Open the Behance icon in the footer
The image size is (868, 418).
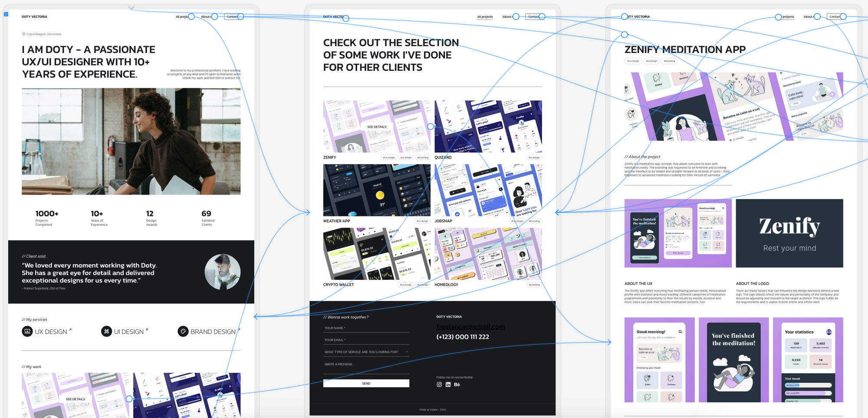[457, 385]
